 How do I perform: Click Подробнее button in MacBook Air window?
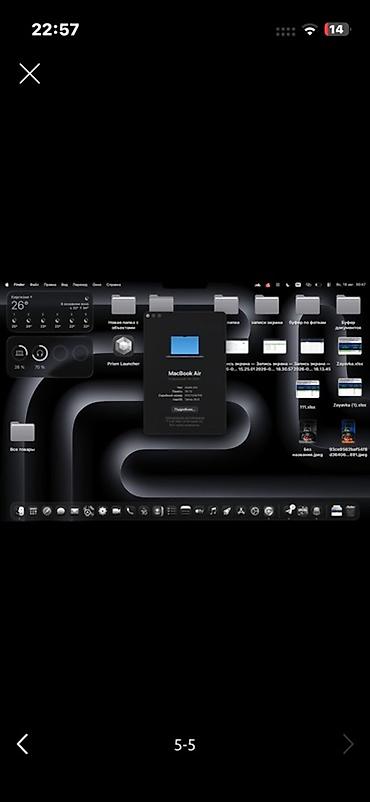point(185,409)
